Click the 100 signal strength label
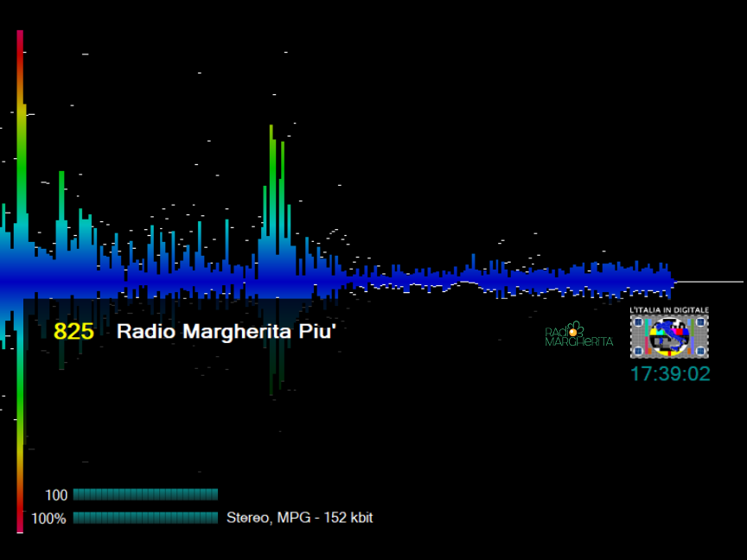747x560 pixels. pyautogui.click(x=56, y=495)
